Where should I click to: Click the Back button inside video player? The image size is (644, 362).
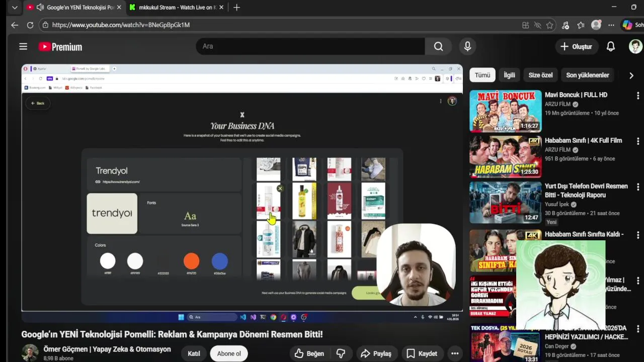(x=38, y=103)
